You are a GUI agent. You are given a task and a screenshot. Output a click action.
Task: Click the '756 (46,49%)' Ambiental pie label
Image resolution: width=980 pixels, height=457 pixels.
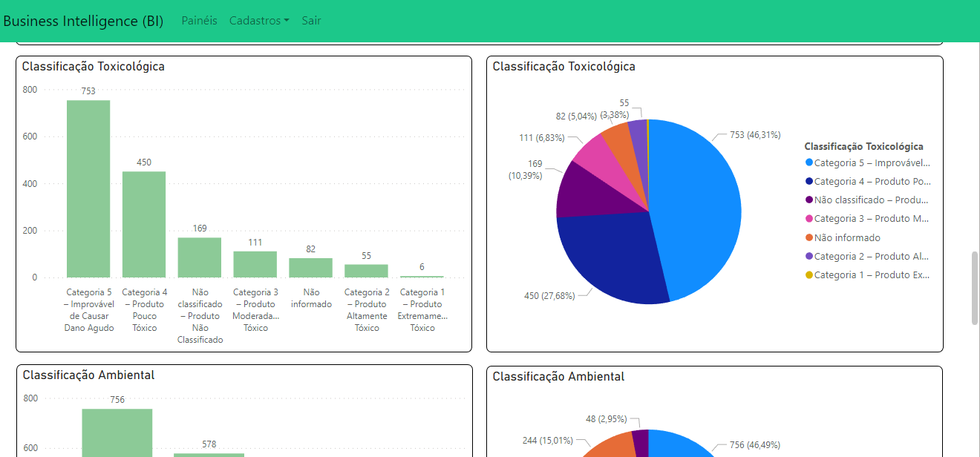coord(755,445)
